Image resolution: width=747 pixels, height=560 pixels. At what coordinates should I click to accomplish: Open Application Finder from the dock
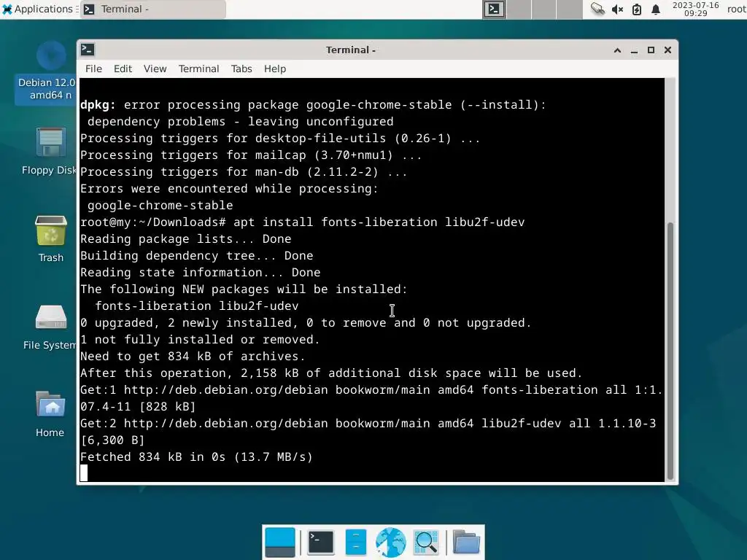(x=426, y=542)
